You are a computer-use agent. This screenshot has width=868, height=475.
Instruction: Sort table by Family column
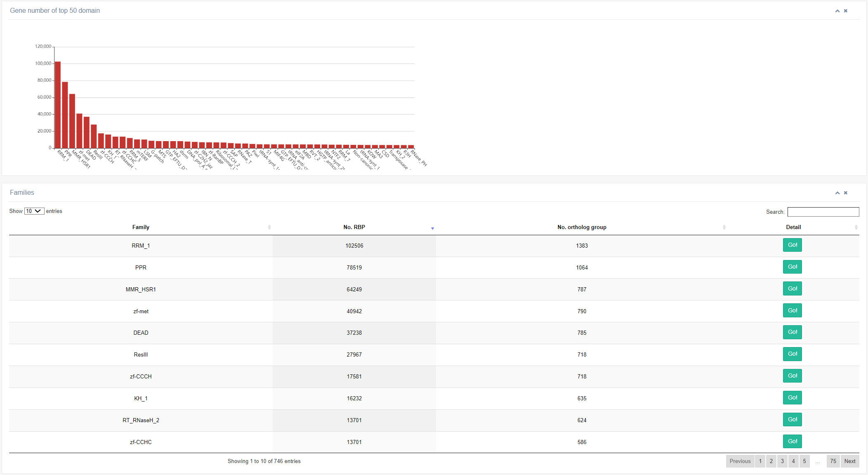[141, 227]
